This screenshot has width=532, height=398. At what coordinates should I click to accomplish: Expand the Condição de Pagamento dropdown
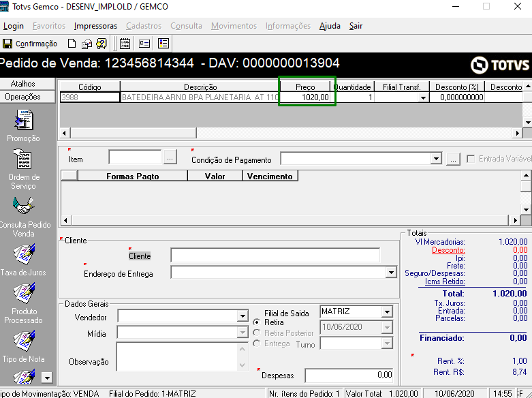click(x=436, y=159)
